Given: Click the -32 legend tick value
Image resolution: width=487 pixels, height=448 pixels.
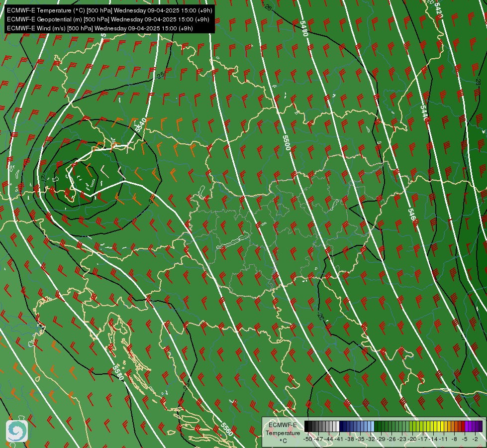Looking at the screenshot, I should pos(371,439).
